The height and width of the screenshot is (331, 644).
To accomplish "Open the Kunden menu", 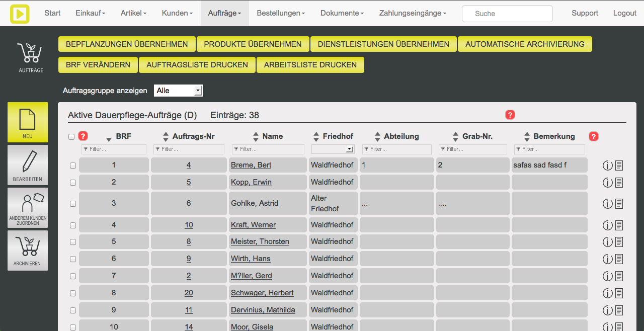I will pos(177,13).
